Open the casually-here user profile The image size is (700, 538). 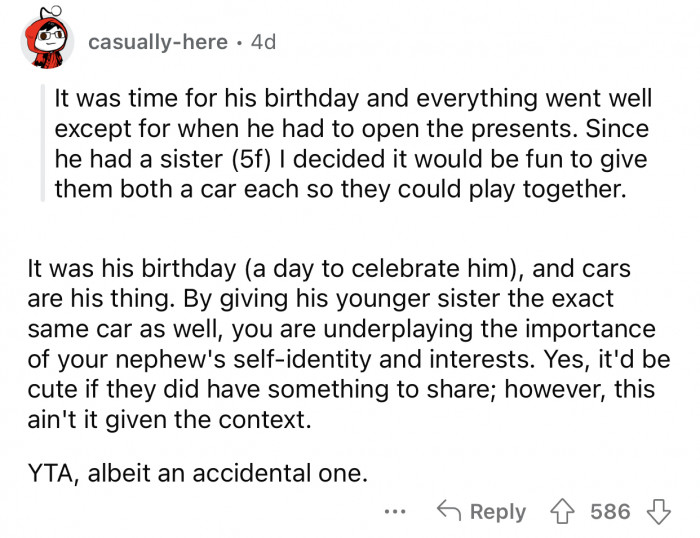[157, 42]
